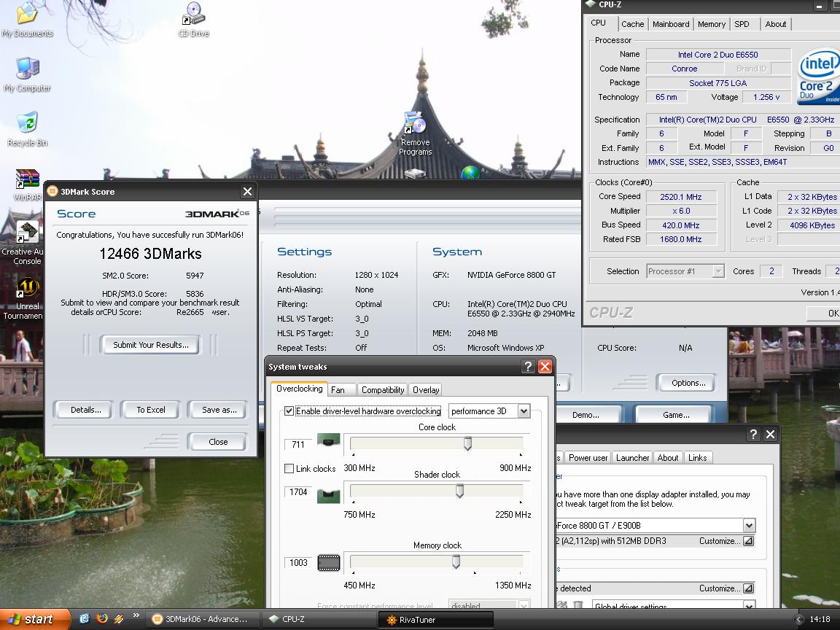Click the core clock value field 711

click(297, 444)
